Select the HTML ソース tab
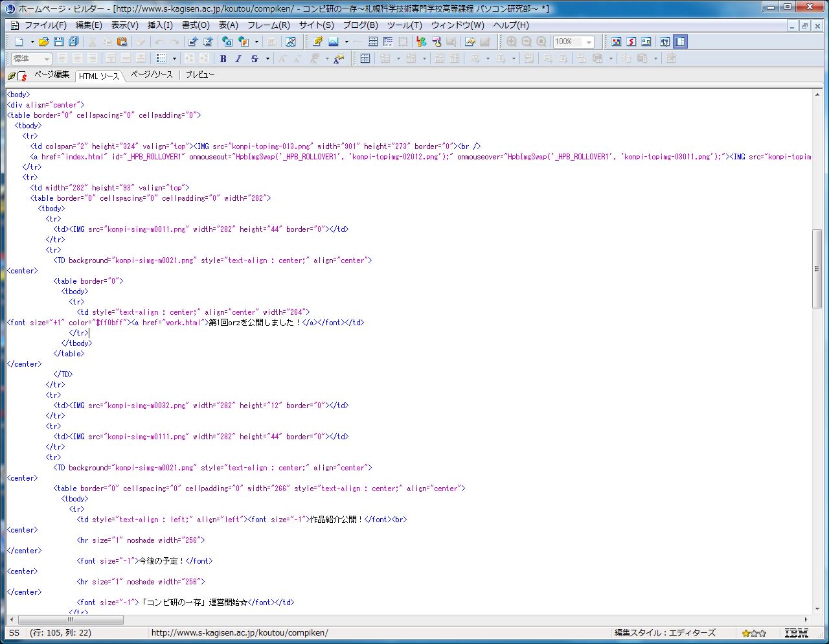 click(x=99, y=76)
